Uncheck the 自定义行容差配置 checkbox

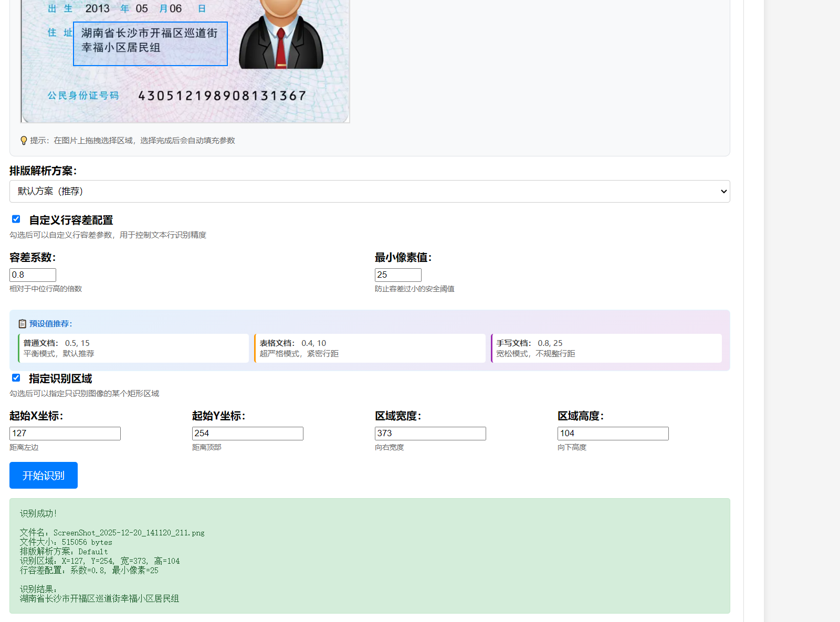coord(16,219)
